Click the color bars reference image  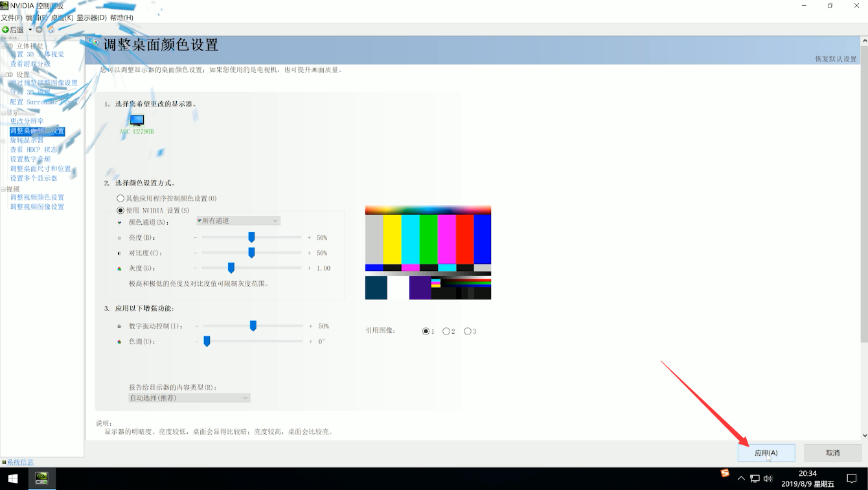pyautogui.click(x=428, y=253)
